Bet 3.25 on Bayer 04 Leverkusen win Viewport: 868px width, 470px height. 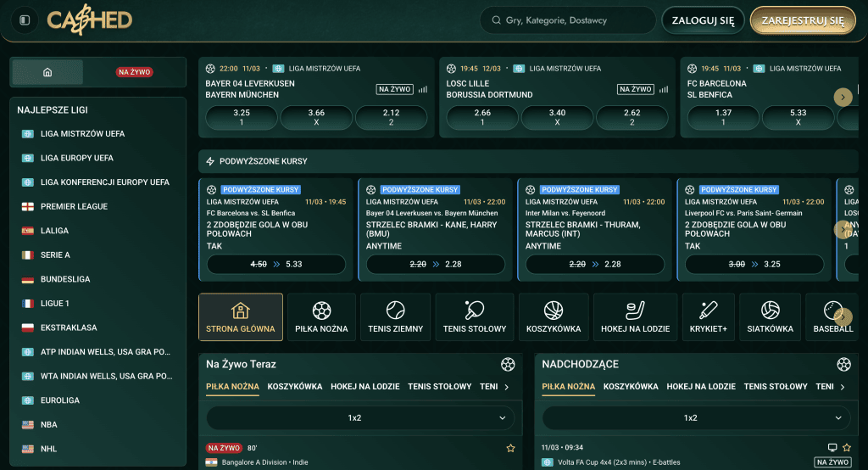(242, 117)
